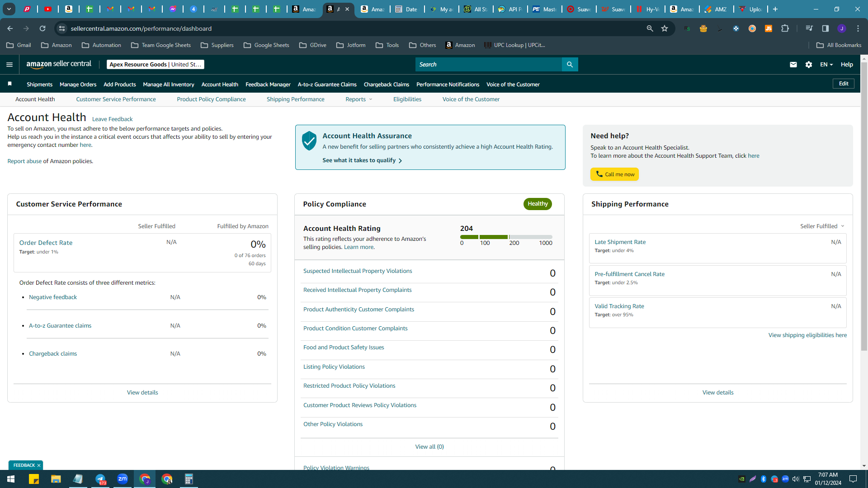The image size is (868, 488).
Task: Open the Eligibilities tab
Action: [x=407, y=99]
